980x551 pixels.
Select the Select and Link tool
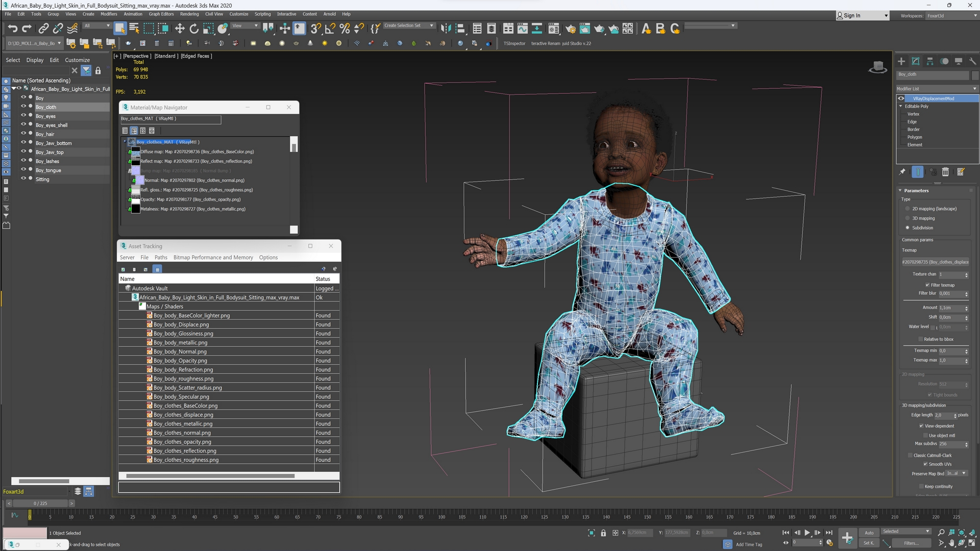click(x=44, y=29)
